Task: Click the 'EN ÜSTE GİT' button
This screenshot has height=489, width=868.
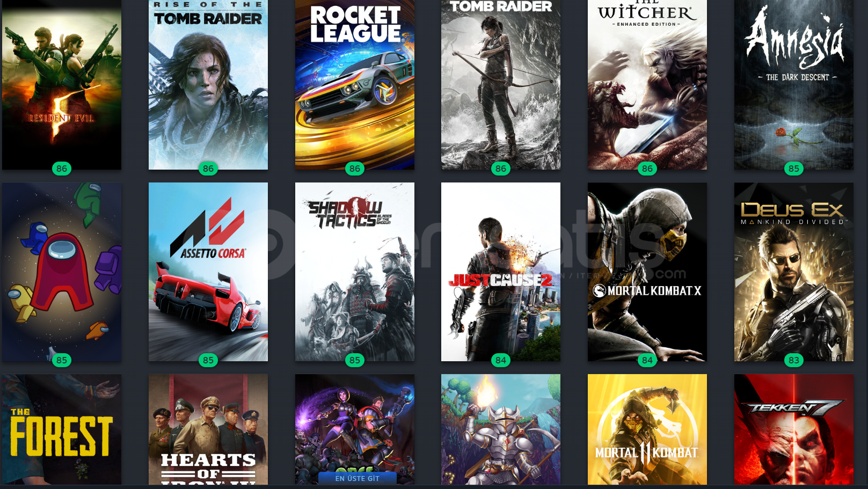Action: pyautogui.click(x=358, y=478)
